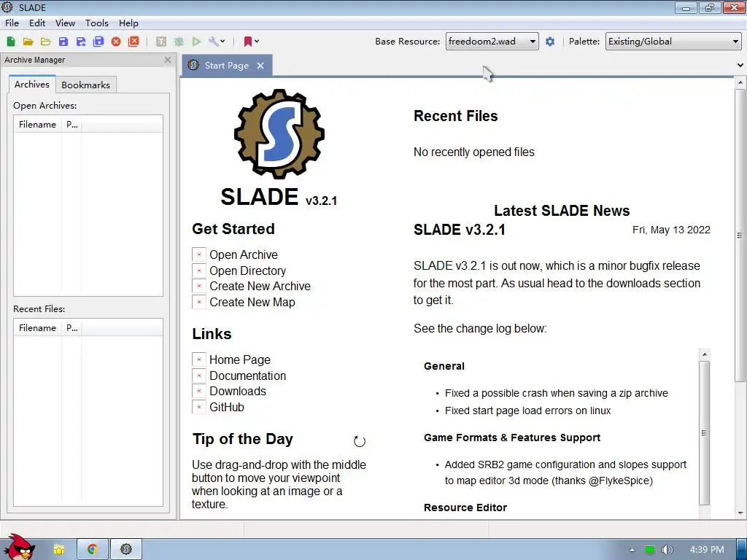The width and height of the screenshot is (747, 560).
Task: Click the 4:39 PM taskbar clock
Action: (x=707, y=550)
